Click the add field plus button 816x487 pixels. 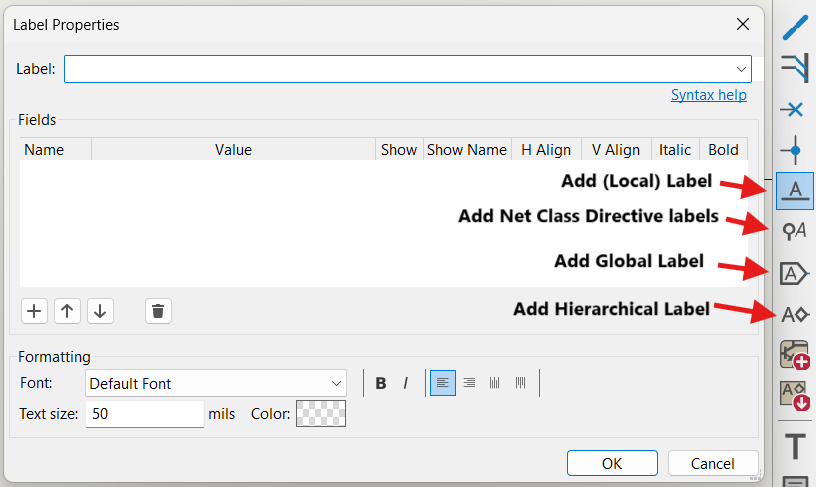coord(35,311)
